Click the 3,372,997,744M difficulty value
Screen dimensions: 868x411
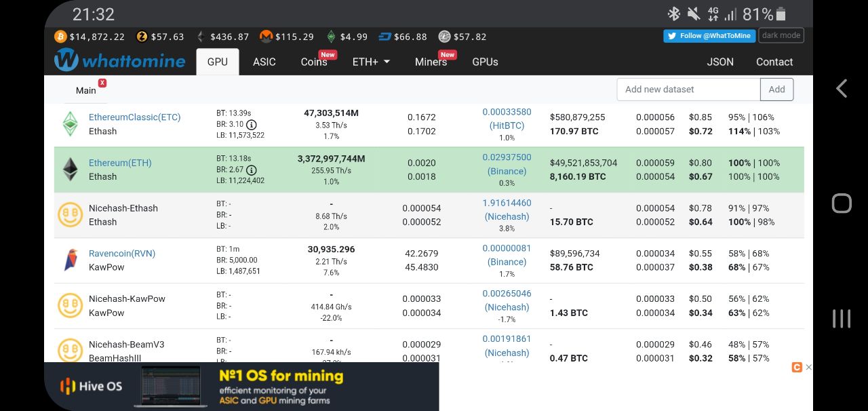pos(331,159)
